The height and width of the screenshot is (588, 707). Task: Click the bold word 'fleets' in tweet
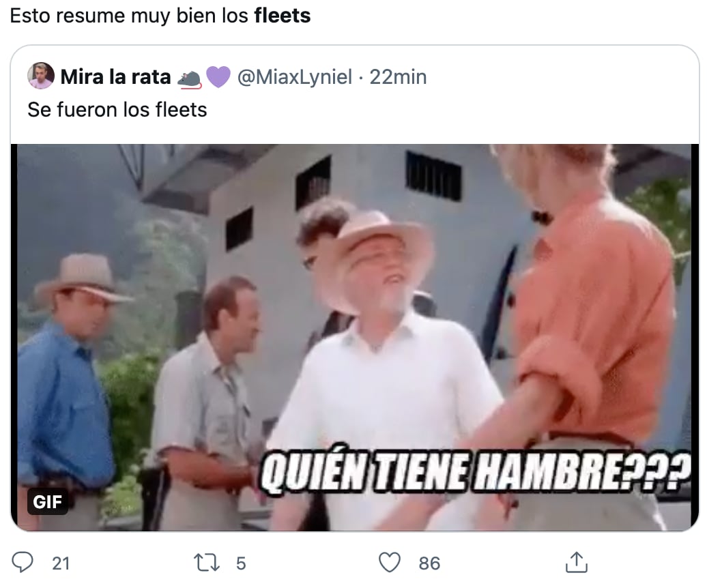[x=283, y=16]
